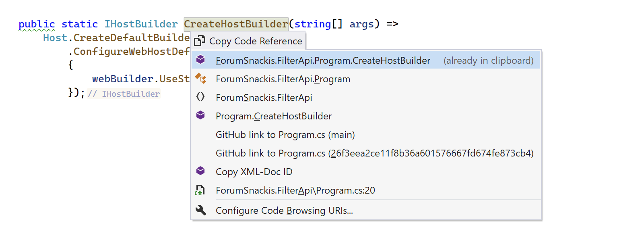Choose ForumSnackis.FilterApi.Program from the list

pos(366,79)
